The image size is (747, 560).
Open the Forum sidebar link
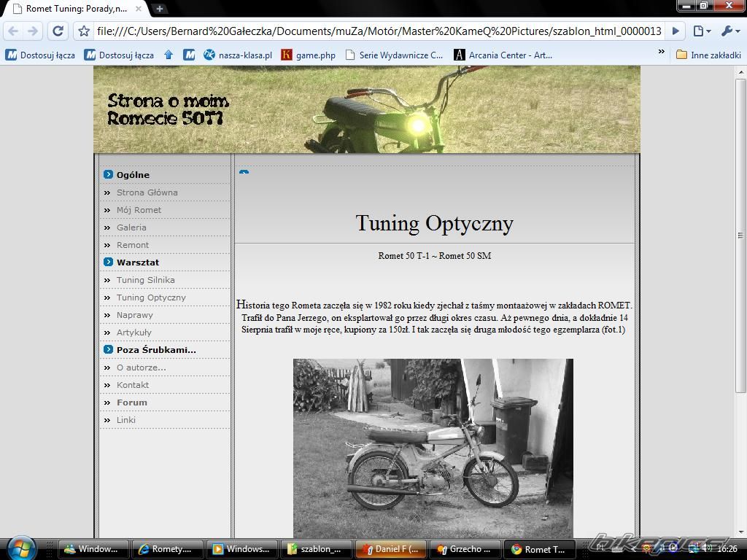pos(132,402)
